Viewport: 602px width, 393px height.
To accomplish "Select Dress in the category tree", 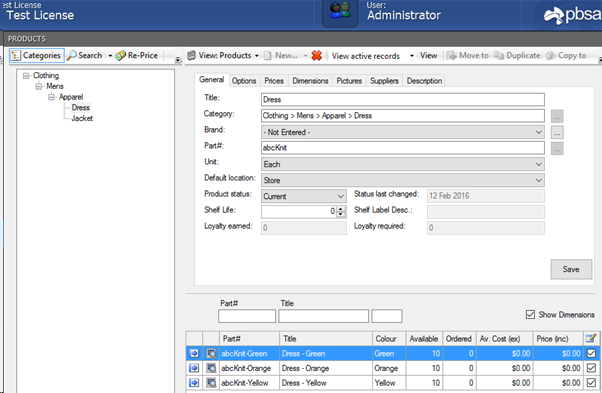I will click(x=81, y=107).
